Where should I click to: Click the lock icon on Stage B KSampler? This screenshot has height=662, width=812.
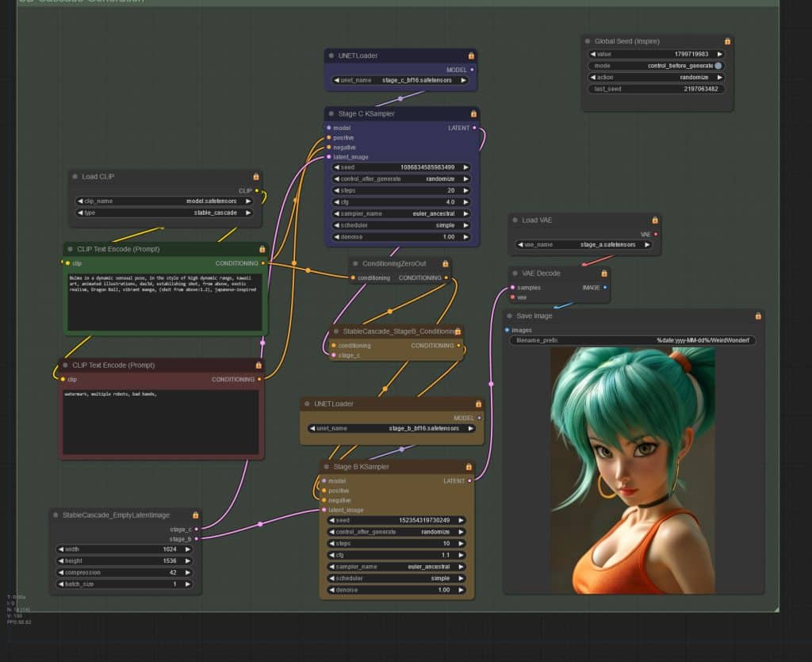(469, 467)
